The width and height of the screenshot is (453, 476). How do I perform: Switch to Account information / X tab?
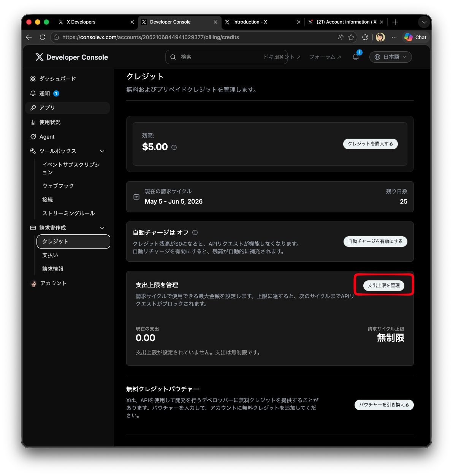(346, 22)
